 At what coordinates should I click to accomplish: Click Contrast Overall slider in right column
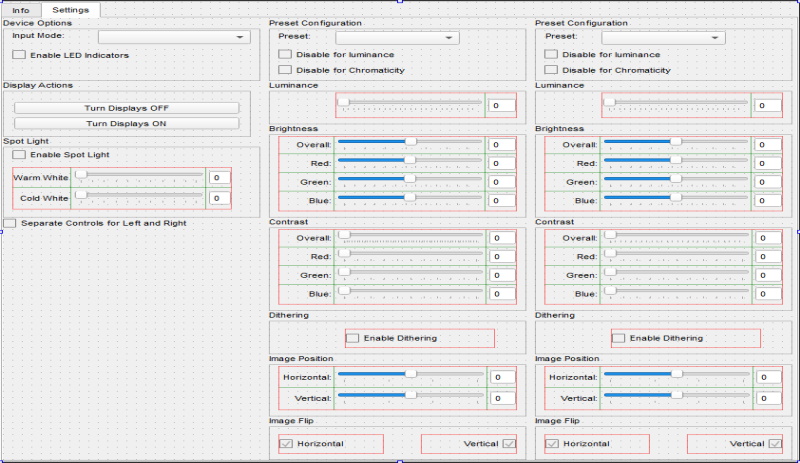coord(677,236)
